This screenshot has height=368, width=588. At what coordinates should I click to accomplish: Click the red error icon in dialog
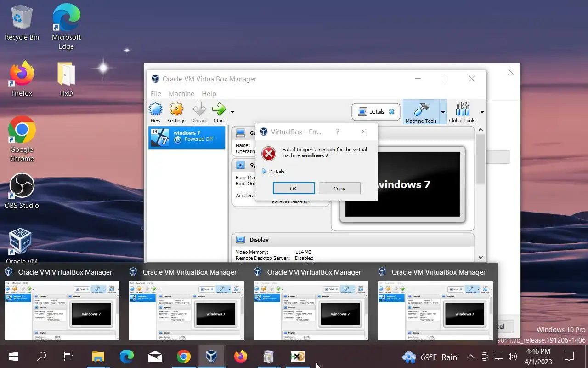pos(269,153)
